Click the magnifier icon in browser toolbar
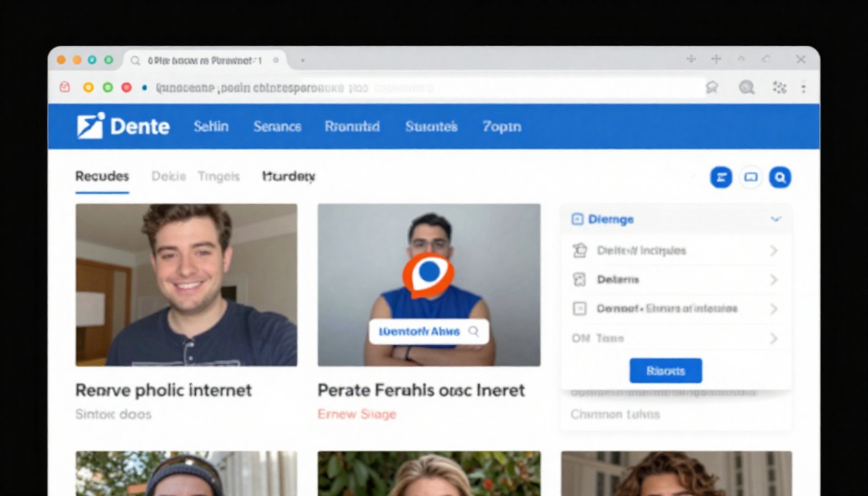This screenshot has width=868, height=496. [x=747, y=88]
